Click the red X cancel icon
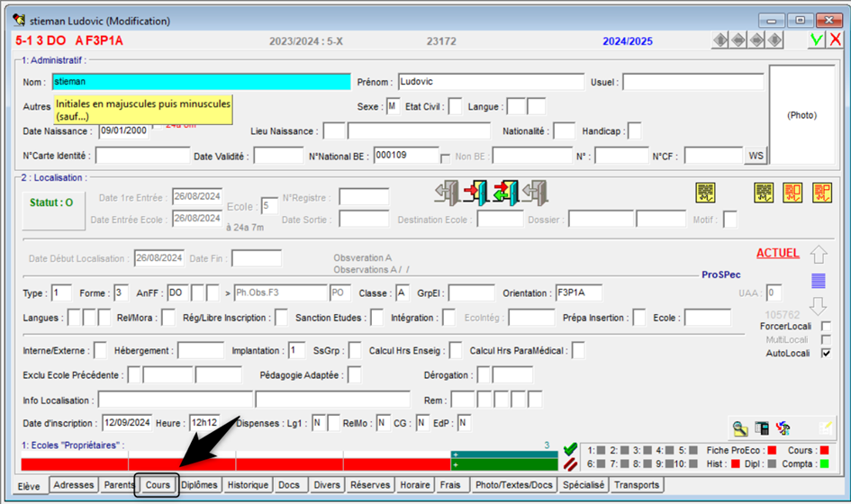 tap(835, 40)
